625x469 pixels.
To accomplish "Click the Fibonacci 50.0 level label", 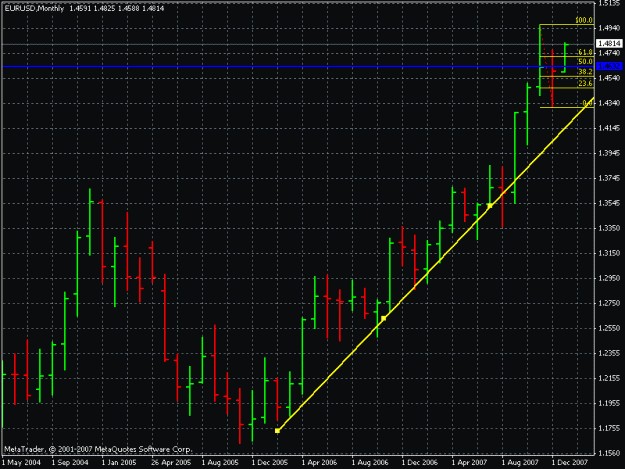I will pyautogui.click(x=585, y=62).
